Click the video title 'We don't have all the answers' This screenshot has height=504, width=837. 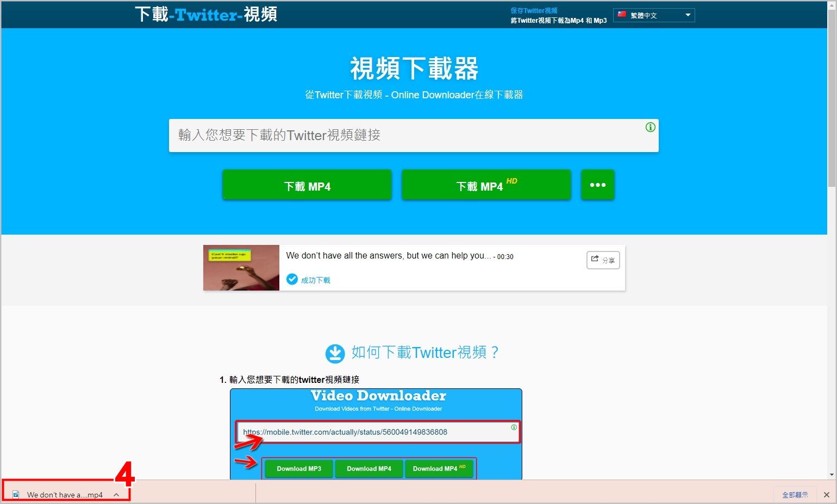[x=389, y=256]
